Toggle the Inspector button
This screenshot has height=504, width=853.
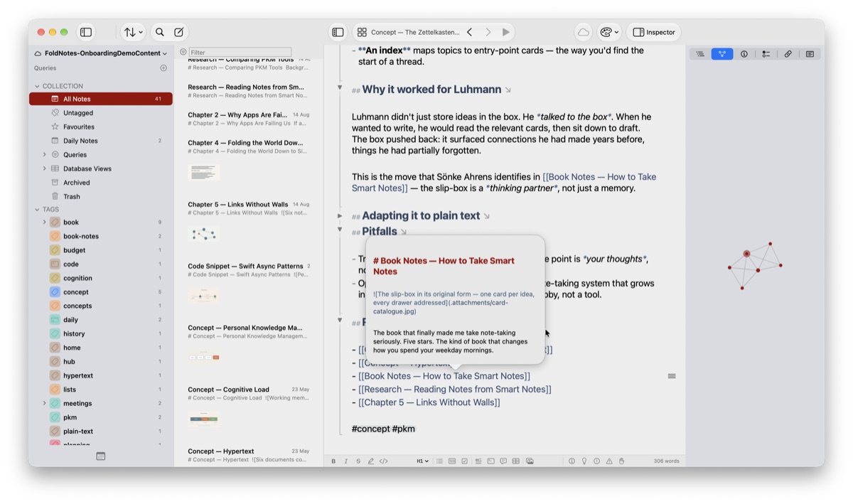tap(654, 32)
